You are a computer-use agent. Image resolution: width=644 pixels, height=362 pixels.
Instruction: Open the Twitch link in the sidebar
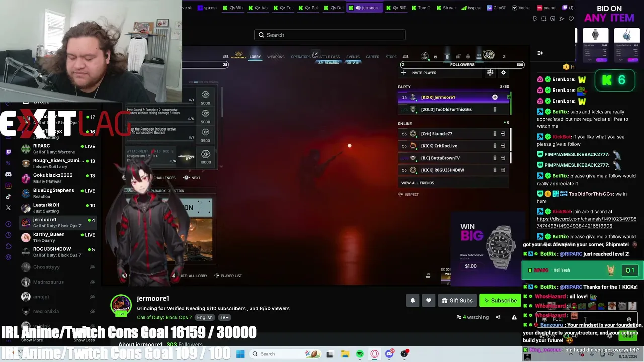(x=8, y=152)
